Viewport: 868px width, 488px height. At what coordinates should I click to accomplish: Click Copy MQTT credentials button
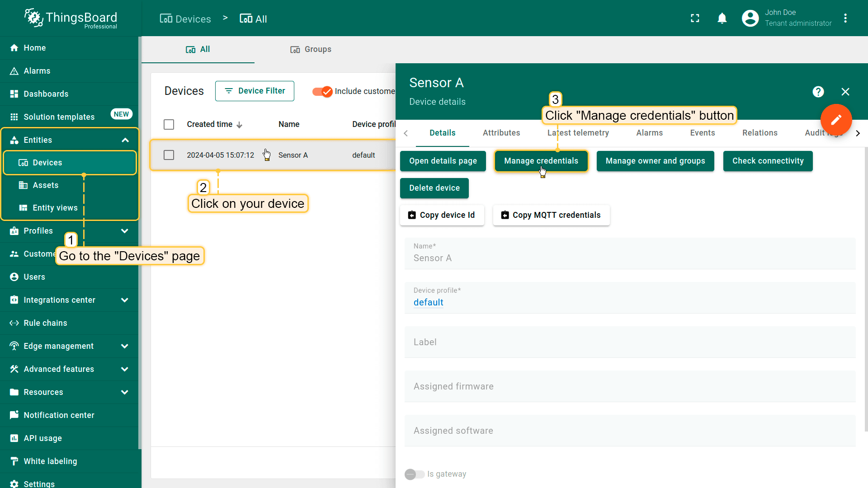[551, 215]
